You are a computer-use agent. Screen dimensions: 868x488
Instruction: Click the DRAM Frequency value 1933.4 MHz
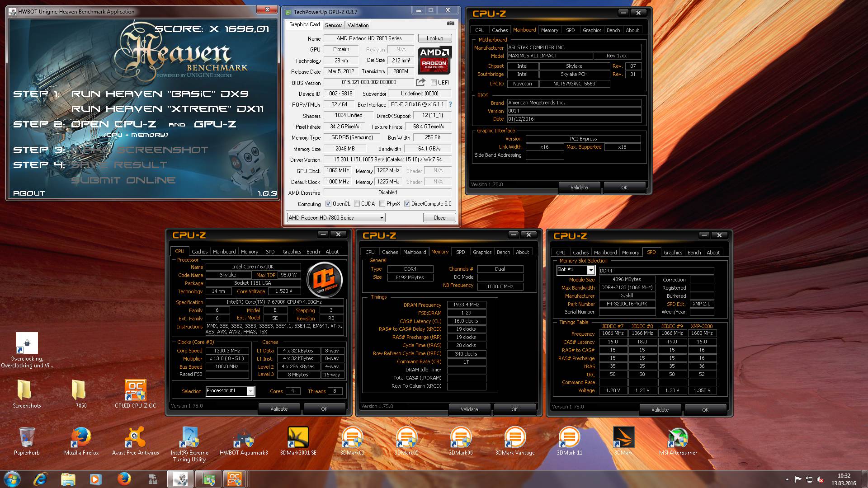466,305
